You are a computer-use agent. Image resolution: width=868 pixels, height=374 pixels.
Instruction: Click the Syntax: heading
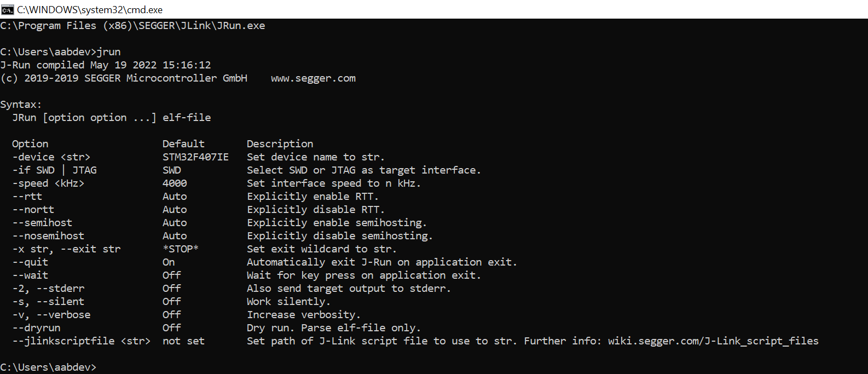pyautogui.click(x=21, y=105)
